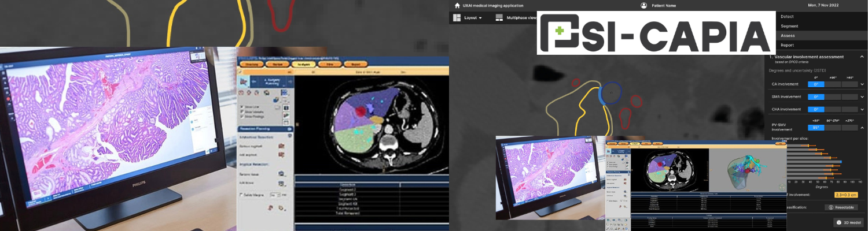
Task: Click the home icon in the top bar
Action: pos(458,5)
